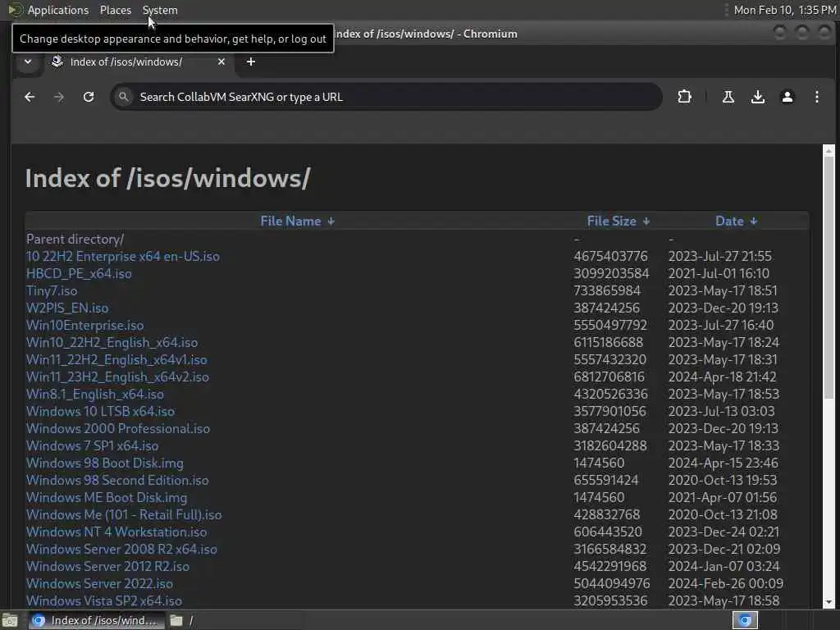Open Chromium three-dot menu
The width and height of the screenshot is (840, 630).
pyautogui.click(x=816, y=97)
